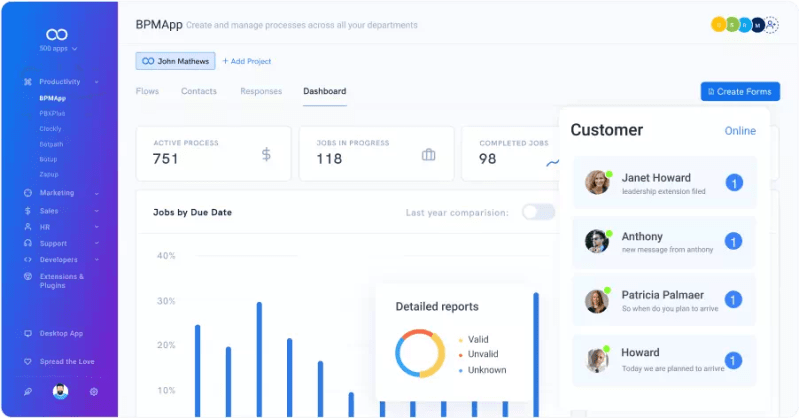Screen dimensions: 799x418
Task: Open Botup in the sidebar
Action: coord(48,159)
